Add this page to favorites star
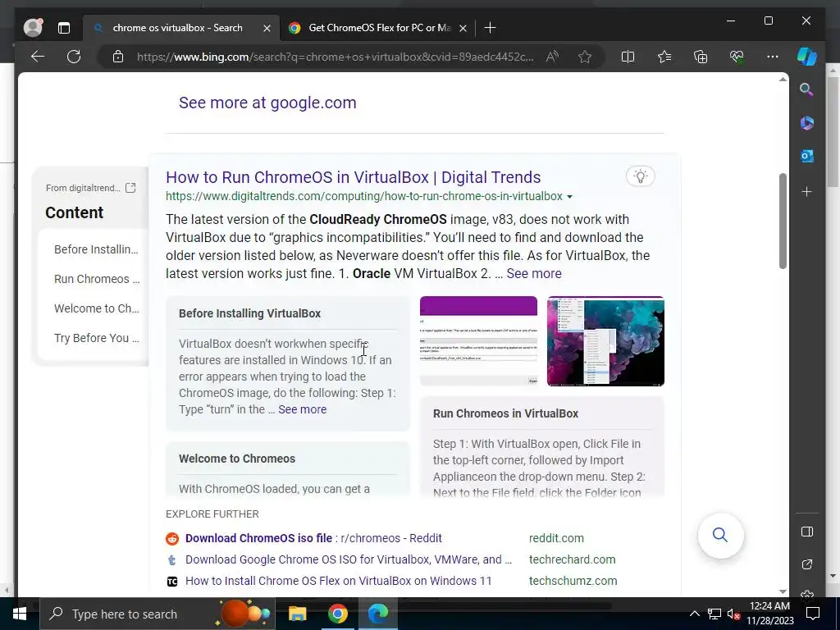The height and width of the screenshot is (630, 840). coord(585,57)
